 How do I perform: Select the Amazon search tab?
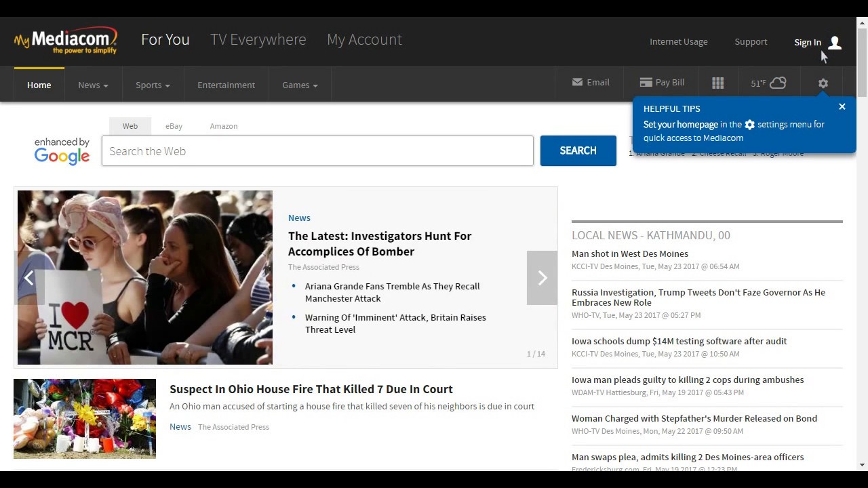pos(224,126)
